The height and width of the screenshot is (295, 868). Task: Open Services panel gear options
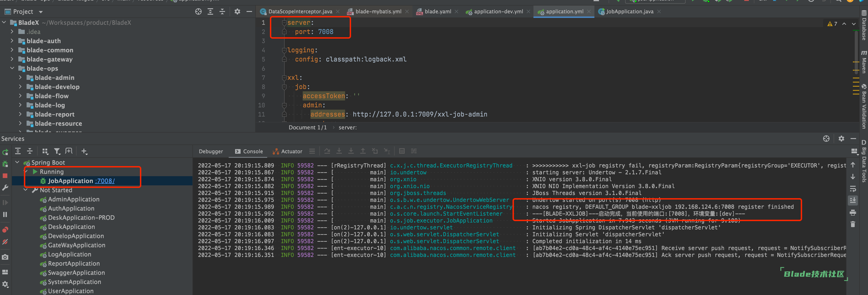(x=841, y=139)
